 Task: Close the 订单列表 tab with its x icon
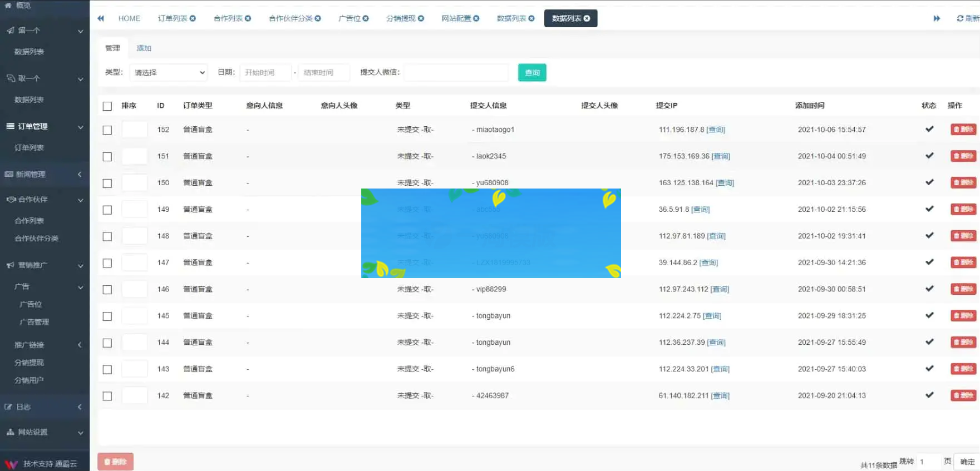pyautogui.click(x=193, y=18)
